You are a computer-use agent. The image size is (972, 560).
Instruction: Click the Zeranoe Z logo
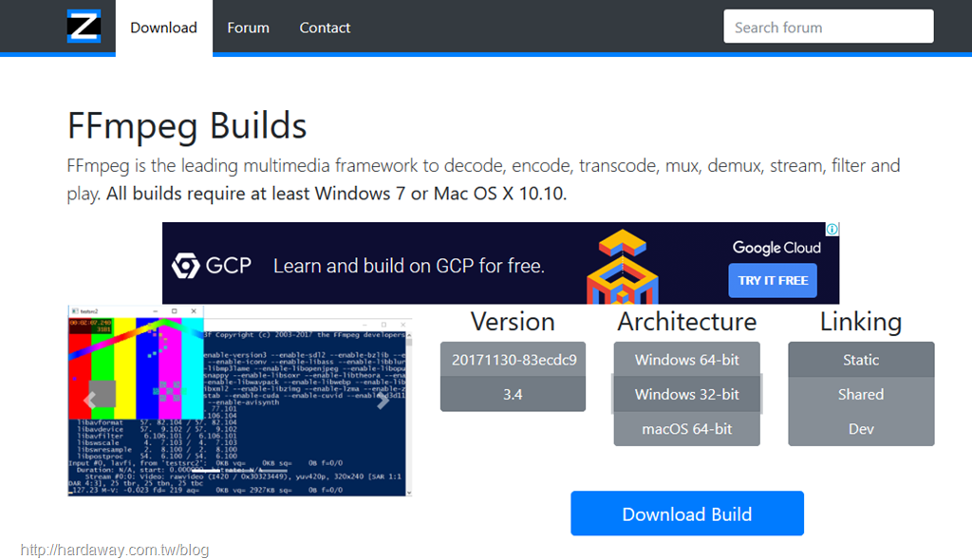(84, 27)
